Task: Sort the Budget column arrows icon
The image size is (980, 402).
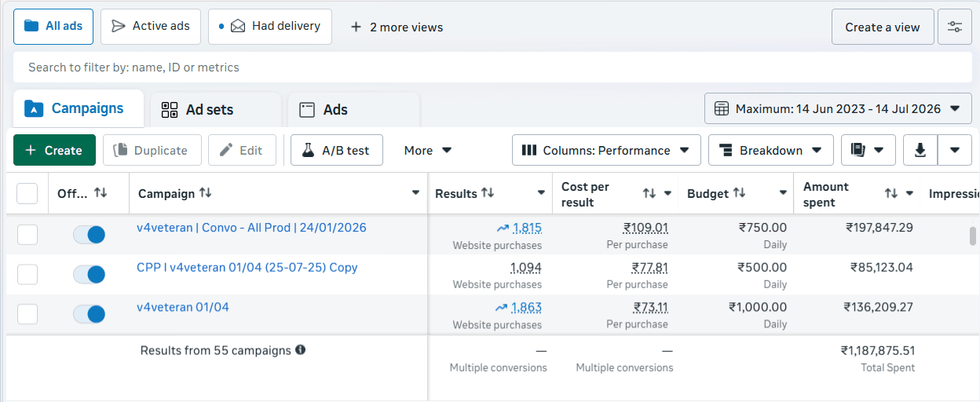Action: [739, 193]
